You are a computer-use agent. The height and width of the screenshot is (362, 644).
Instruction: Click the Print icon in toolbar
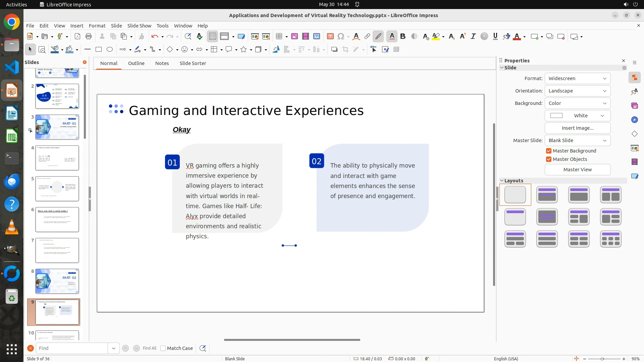point(89,37)
